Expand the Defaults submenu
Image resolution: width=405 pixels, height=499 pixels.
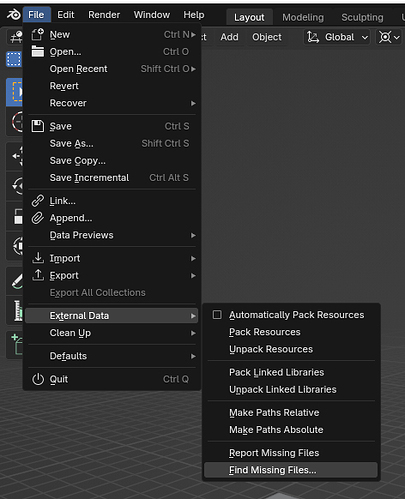(112, 356)
